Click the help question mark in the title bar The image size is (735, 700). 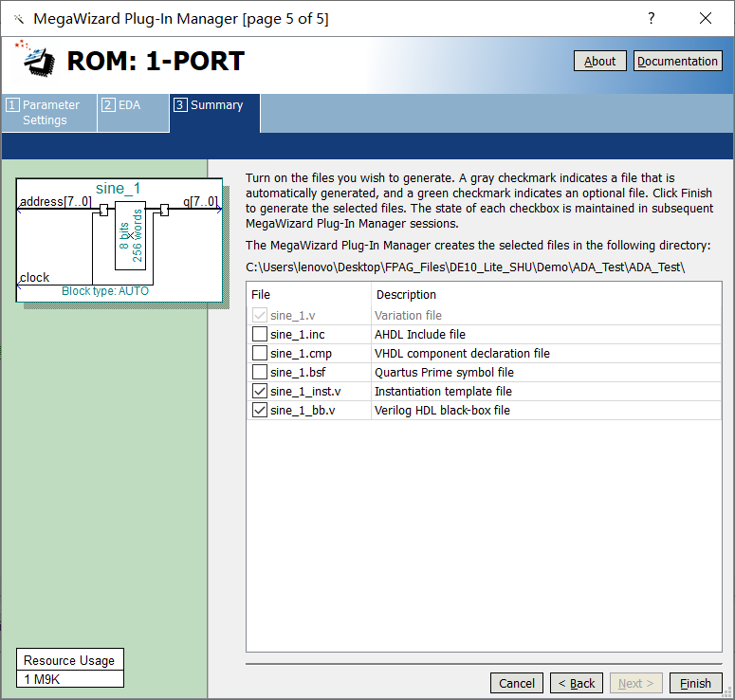pos(652,18)
